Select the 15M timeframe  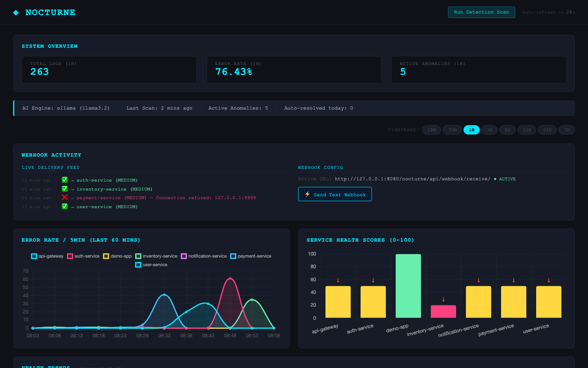[431, 130]
